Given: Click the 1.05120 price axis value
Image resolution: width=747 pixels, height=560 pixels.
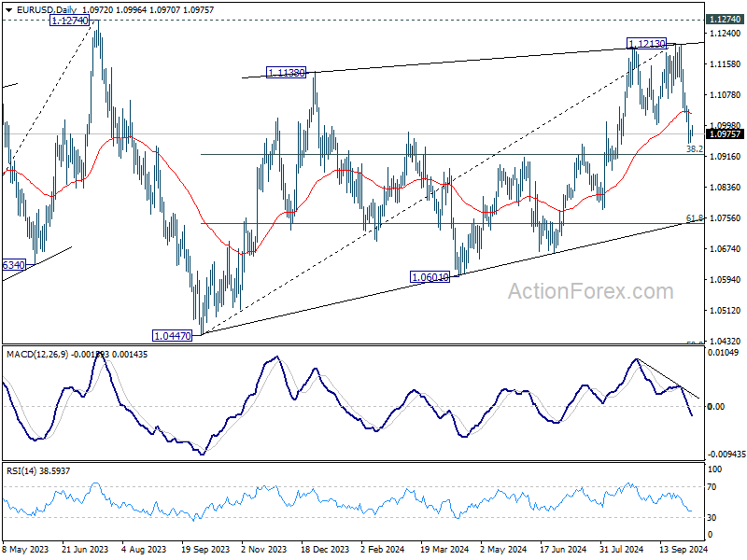Looking at the screenshot, I should click(x=726, y=311).
